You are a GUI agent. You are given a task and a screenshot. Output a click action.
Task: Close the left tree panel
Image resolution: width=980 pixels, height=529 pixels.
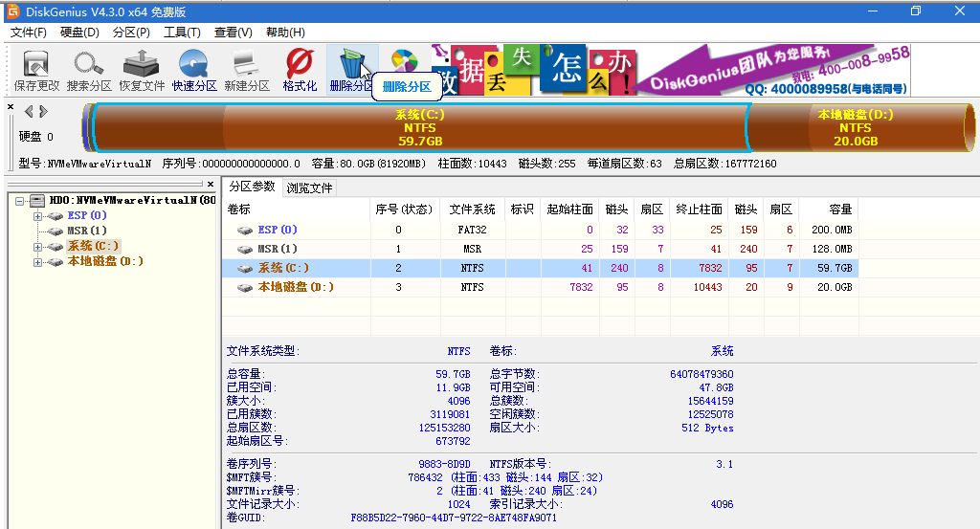point(211,185)
